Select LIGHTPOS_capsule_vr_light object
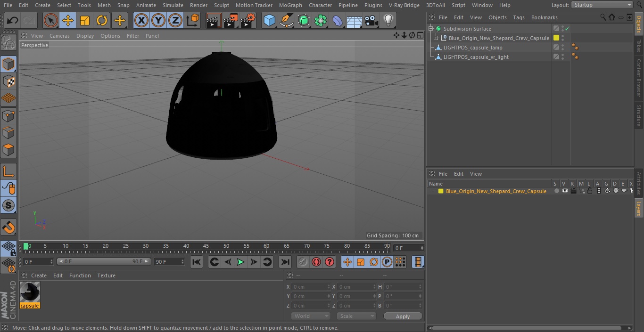644x332 pixels. (476, 57)
